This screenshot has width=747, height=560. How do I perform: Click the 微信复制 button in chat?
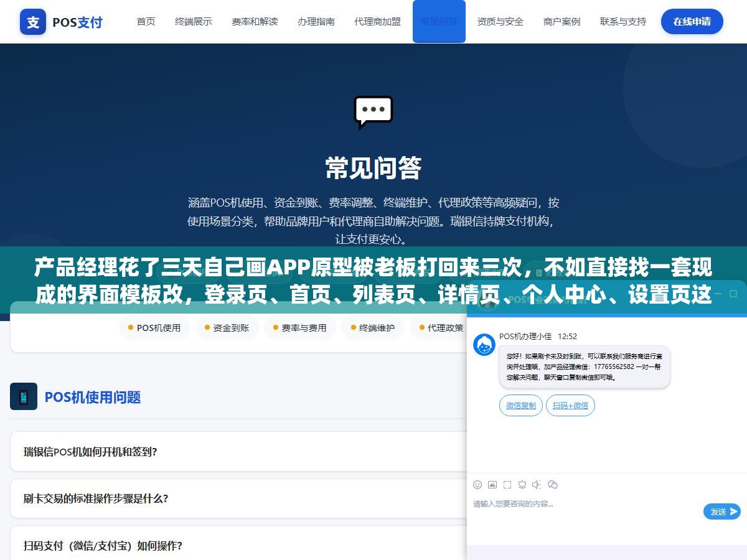(x=521, y=406)
